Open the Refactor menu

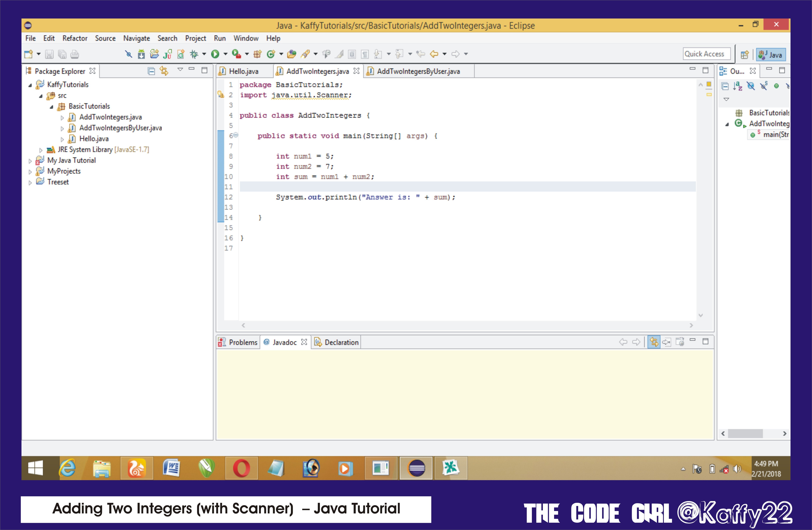tap(75, 38)
